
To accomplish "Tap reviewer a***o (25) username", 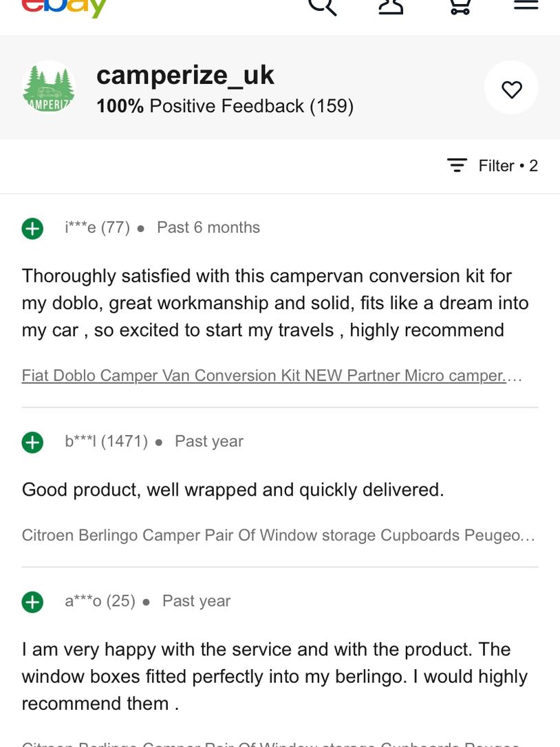I will tap(100, 601).
